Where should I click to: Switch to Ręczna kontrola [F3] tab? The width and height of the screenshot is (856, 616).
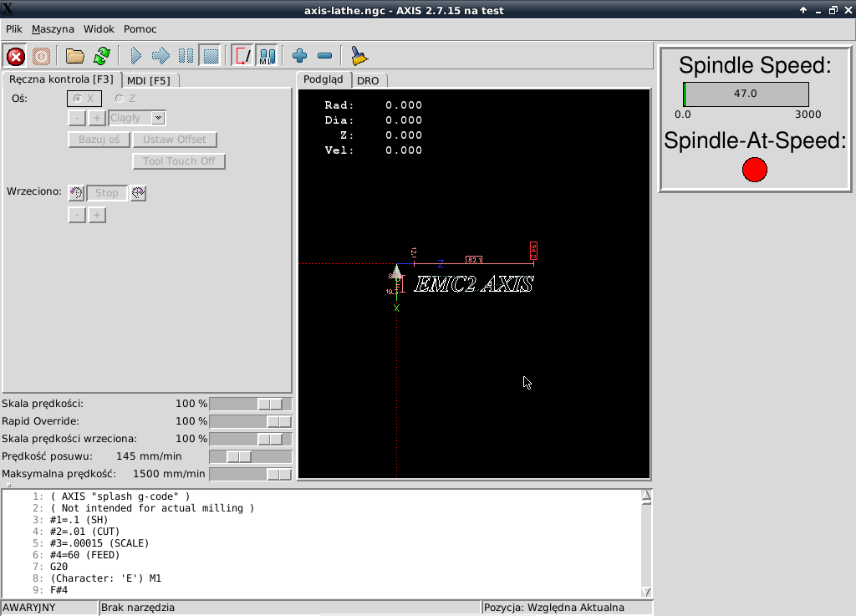pyautogui.click(x=61, y=79)
